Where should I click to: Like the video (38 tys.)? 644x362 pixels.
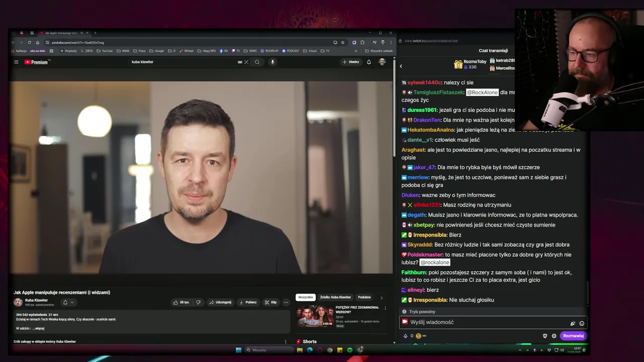click(x=181, y=302)
